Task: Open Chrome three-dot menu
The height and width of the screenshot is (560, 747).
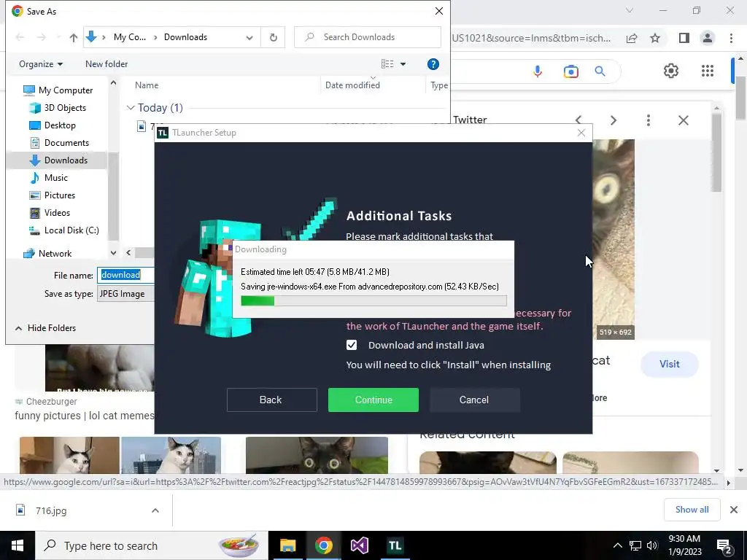Action: pos(731,38)
